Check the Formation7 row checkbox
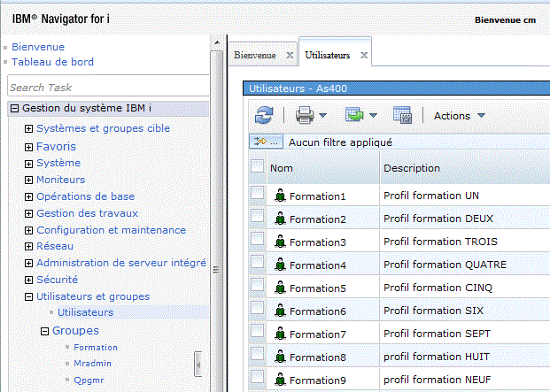The height and width of the screenshot is (392, 550). 257,331
